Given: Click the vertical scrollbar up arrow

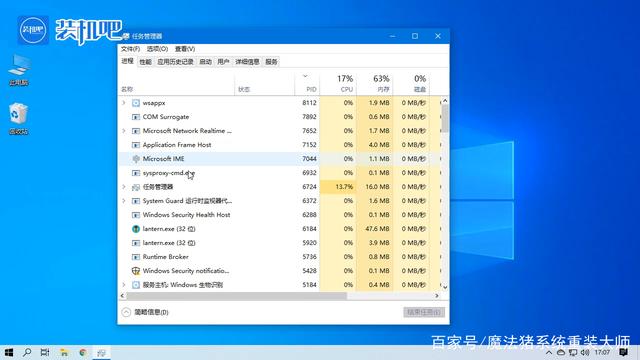Looking at the screenshot, I should 445,100.
